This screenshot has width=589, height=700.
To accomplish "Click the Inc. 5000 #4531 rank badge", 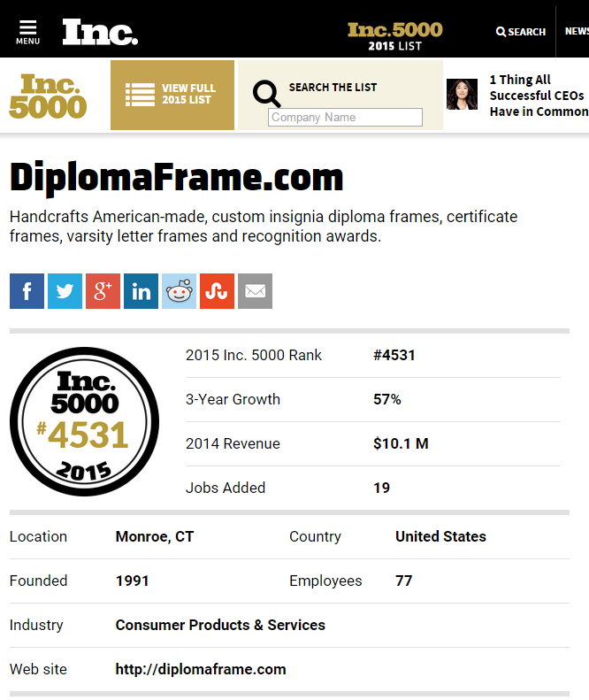I will pyautogui.click(x=84, y=421).
